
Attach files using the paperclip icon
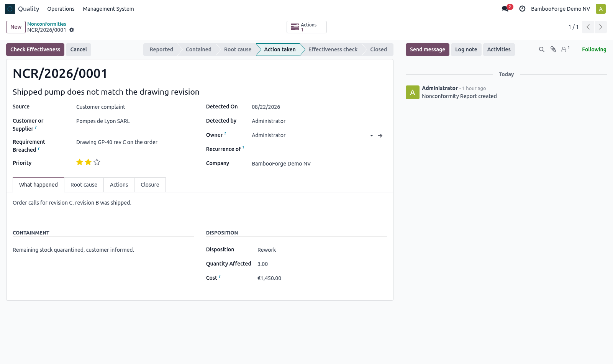pyautogui.click(x=553, y=49)
